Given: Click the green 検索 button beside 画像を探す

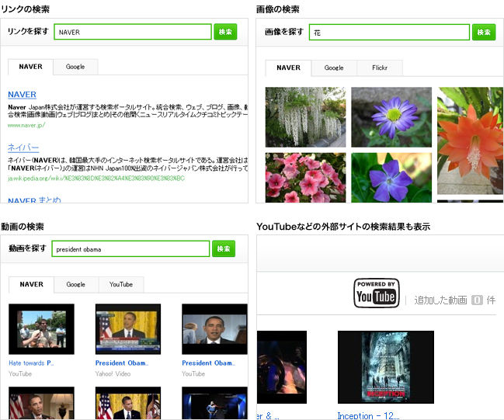Looking at the screenshot, I should (x=484, y=32).
